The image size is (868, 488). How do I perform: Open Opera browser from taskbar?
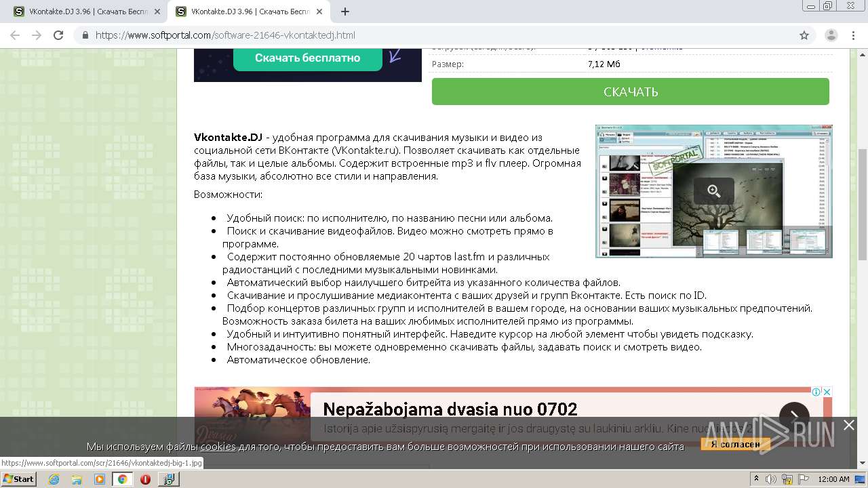point(145,479)
